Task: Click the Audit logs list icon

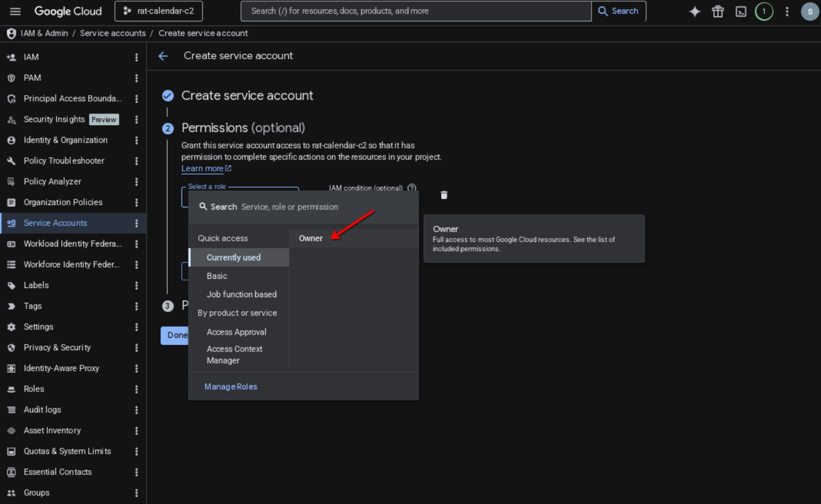Action: [x=11, y=410]
